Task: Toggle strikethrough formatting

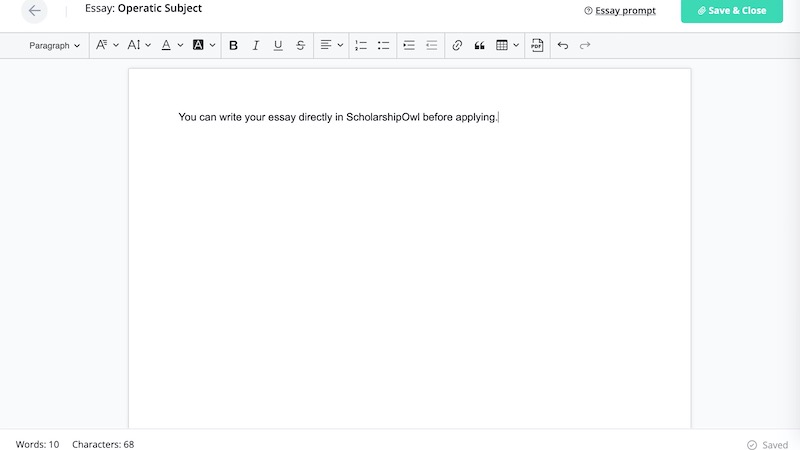Action: (x=301, y=45)
